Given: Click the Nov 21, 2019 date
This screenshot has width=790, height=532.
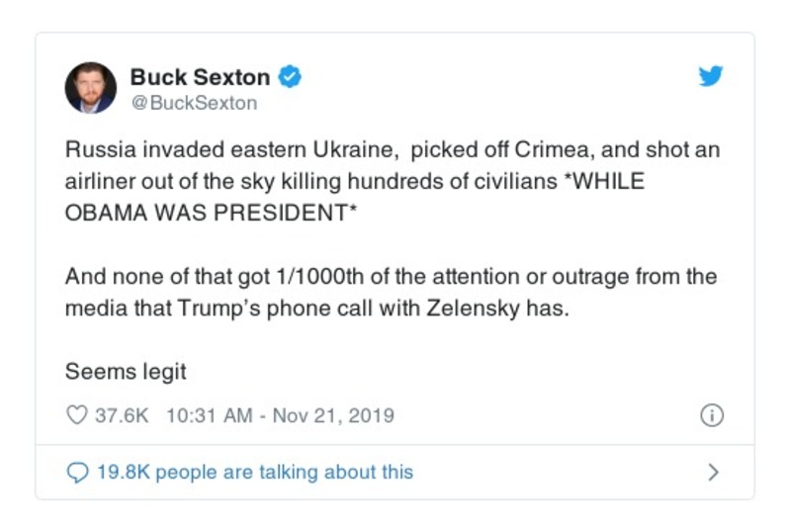Looking at the screenshot, I should tap(332, 415).
